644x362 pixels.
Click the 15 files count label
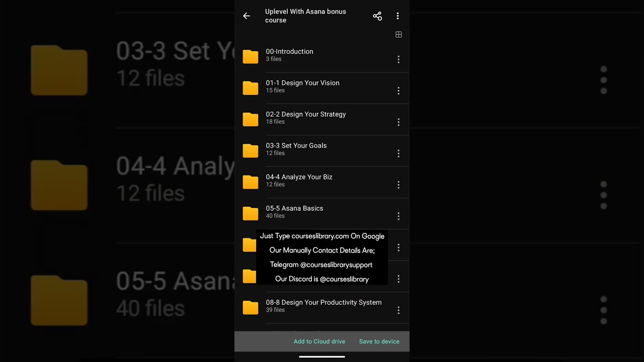tap(275, 90)
